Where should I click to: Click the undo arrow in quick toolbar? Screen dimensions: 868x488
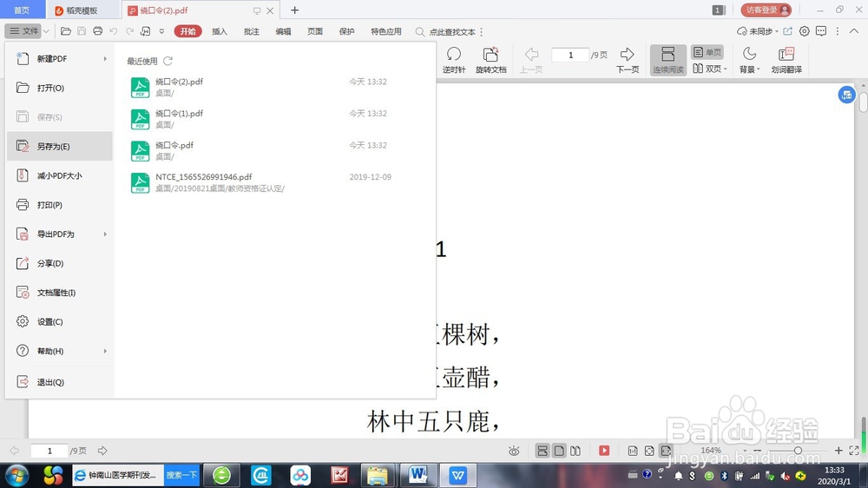[114, 31]
